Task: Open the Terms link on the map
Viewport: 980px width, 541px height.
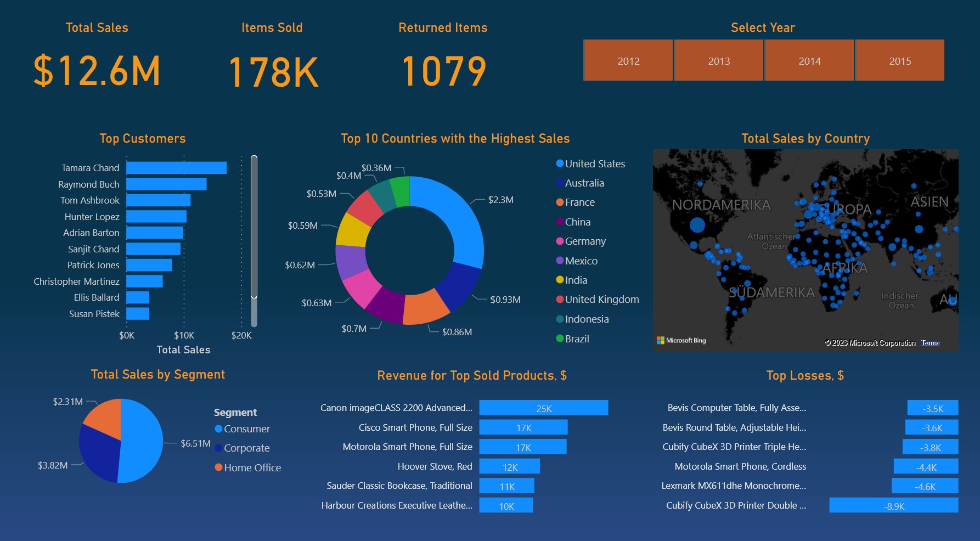Action: [x=930, y=342]
